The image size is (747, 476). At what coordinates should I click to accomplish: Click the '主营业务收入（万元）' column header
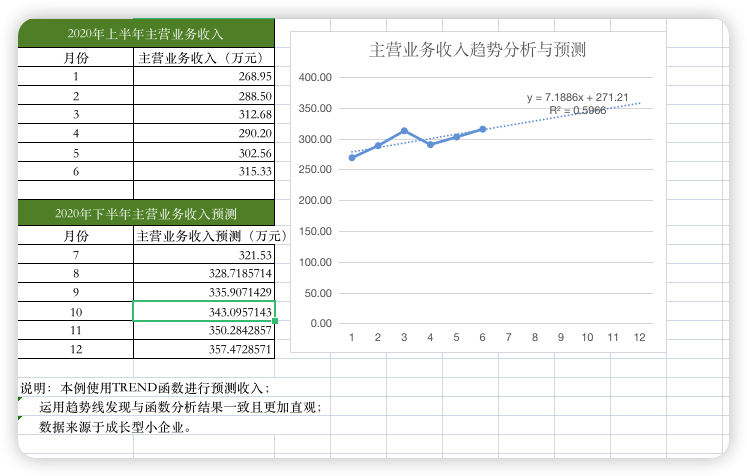click(204, 58)
